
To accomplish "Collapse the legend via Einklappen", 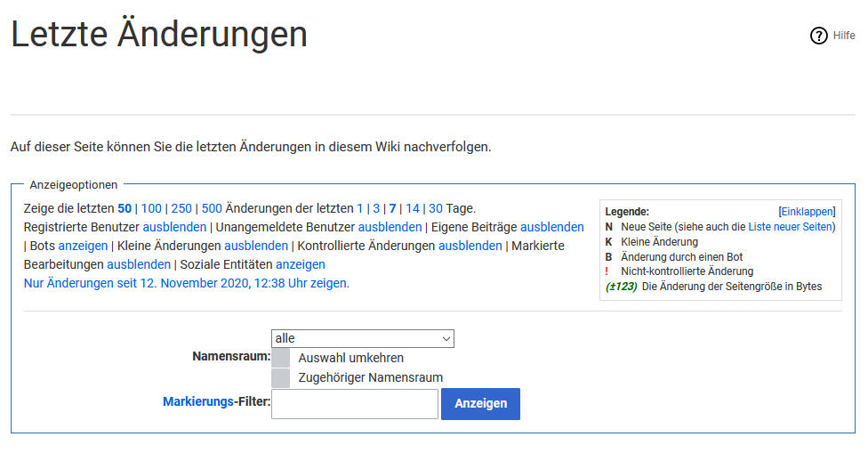I will [807, 212].
